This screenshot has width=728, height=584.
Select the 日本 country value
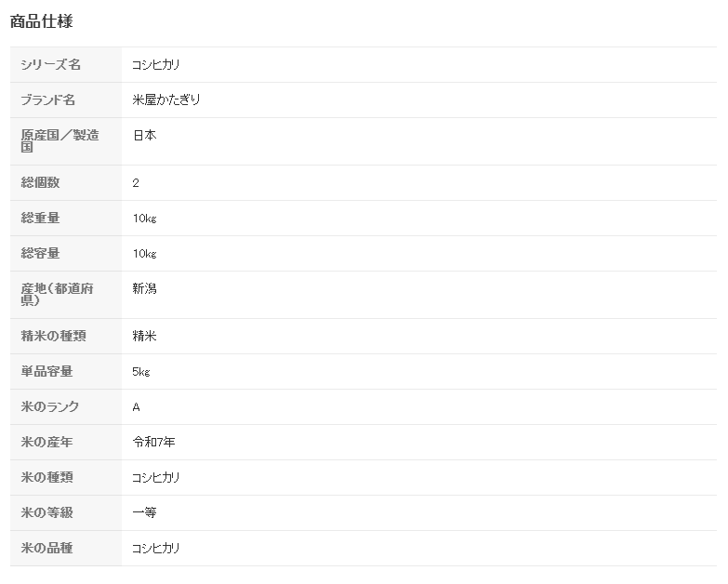tap(144, 136)
